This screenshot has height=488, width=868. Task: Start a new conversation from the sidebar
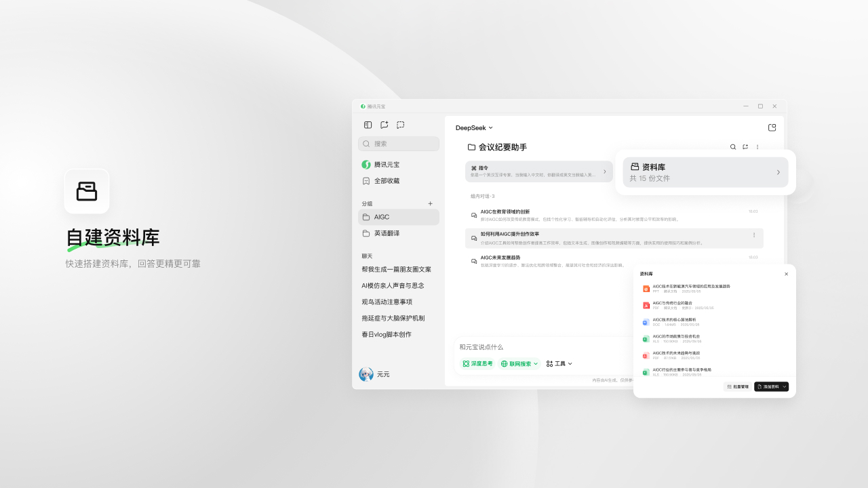tap(384, 125)
